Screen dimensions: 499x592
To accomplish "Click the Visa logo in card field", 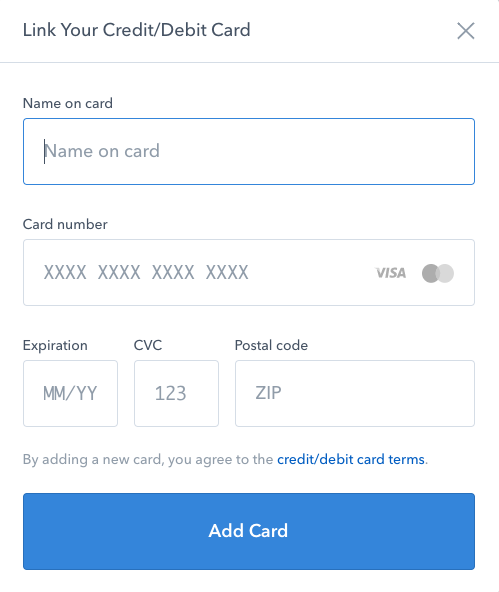I will point(391,273).
